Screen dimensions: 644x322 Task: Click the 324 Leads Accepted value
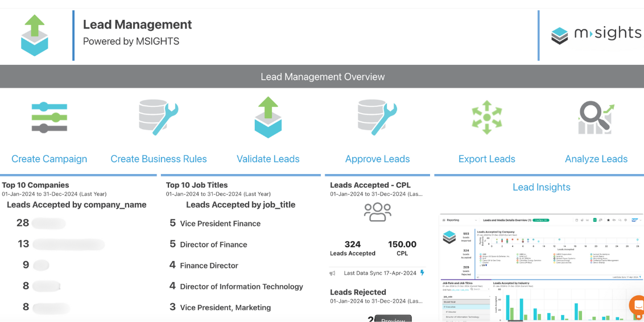[353, 245]
